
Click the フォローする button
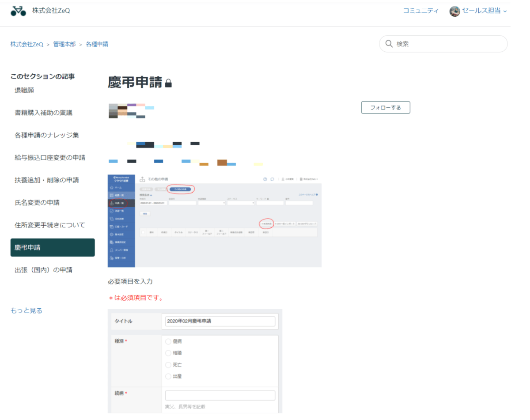[x=386, y=107]
